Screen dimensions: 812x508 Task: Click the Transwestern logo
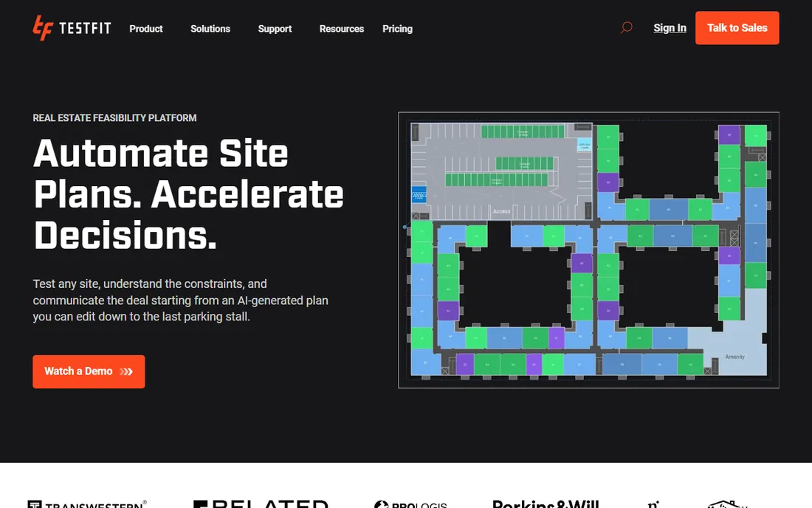87,504
